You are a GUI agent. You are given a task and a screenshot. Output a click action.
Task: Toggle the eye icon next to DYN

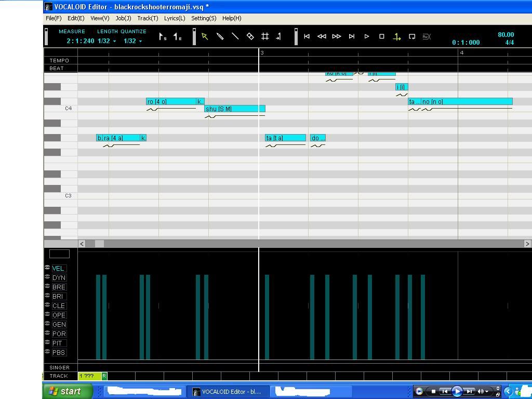tap(47, 277)
